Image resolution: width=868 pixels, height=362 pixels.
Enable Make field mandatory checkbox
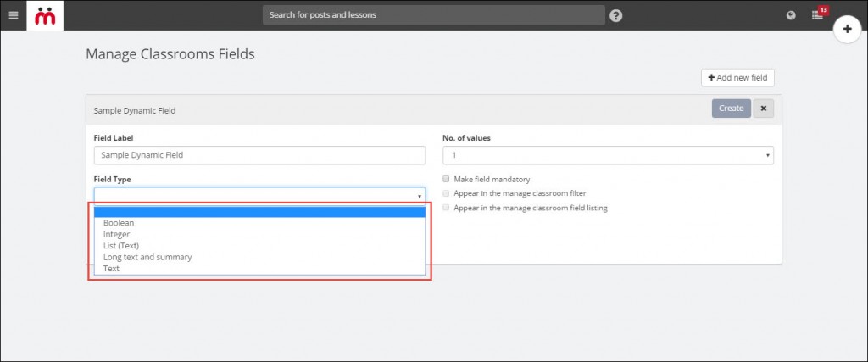pos(446,180)
